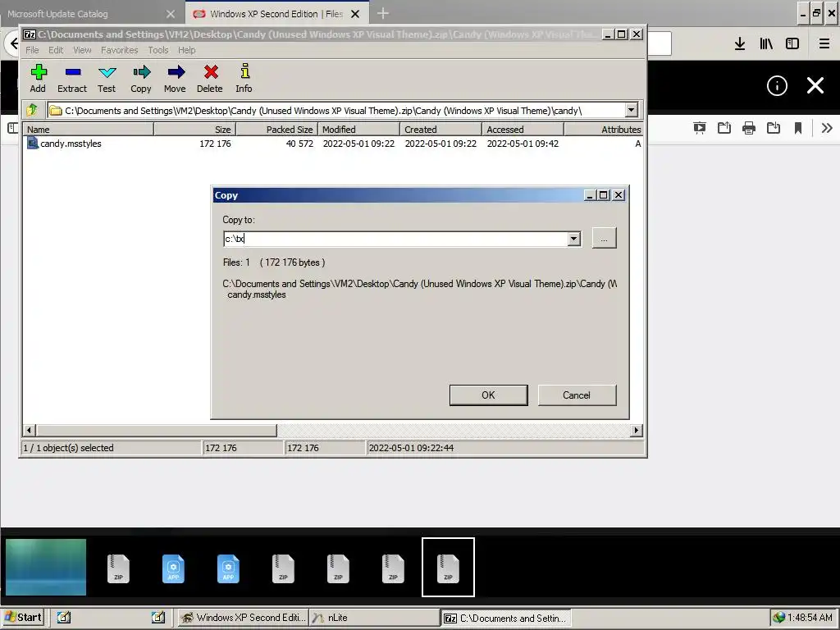The image size is (840, 630).
Task: Click the network tray icon by the clock
Action: click(x=779, y=618)
